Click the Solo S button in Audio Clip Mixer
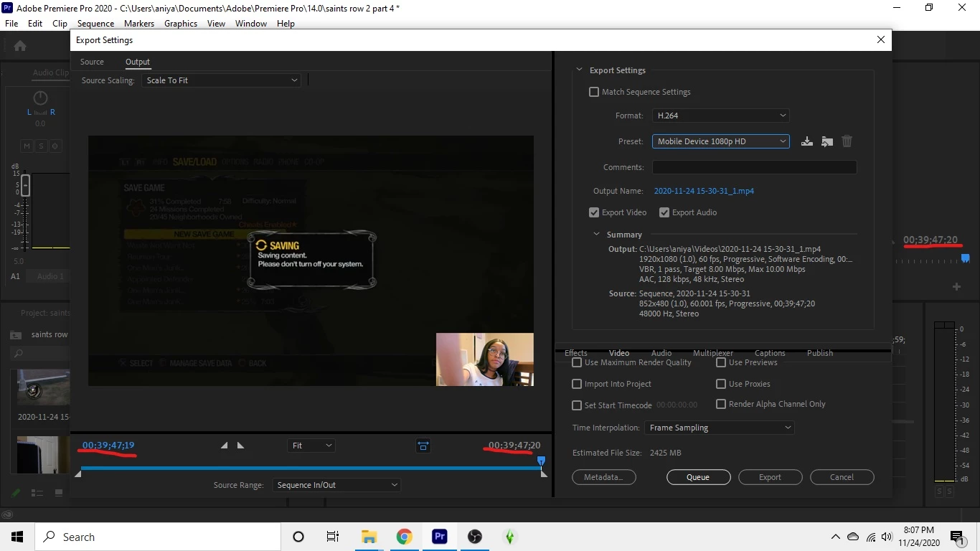 coord(41,146)
